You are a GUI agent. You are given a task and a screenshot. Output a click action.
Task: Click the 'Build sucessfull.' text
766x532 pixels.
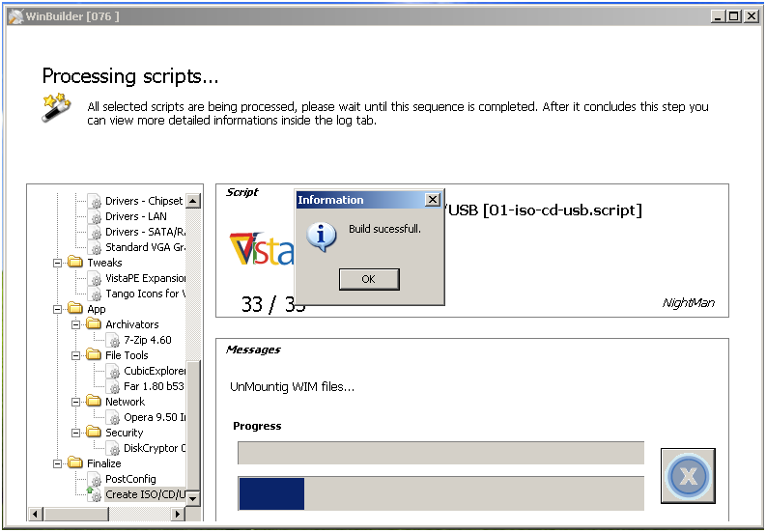click(x=384, y=229)
